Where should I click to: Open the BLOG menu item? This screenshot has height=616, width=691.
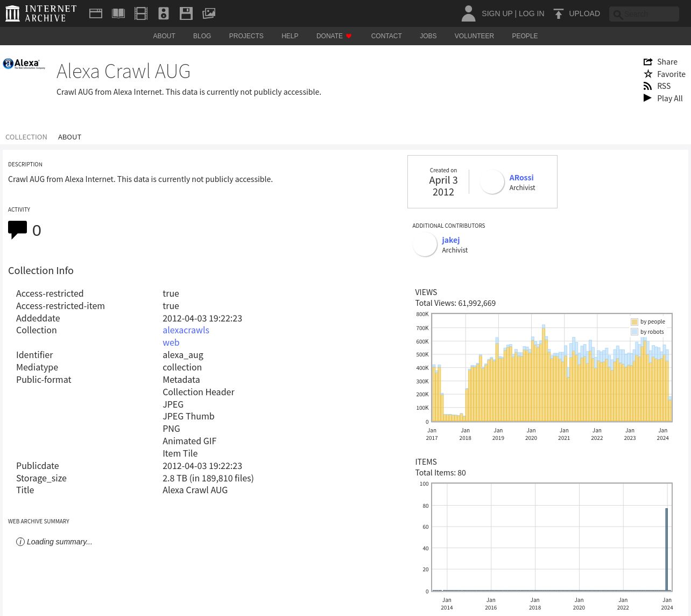(202, 36)
